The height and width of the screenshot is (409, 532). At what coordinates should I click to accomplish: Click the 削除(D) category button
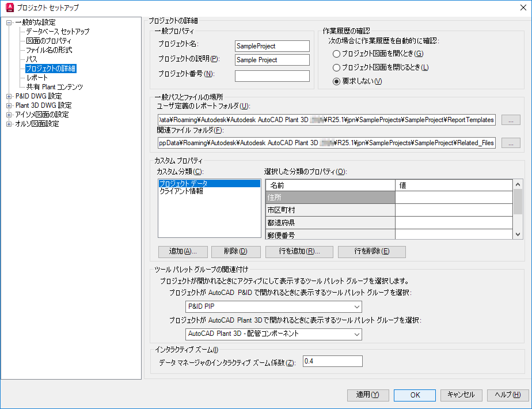236,252
